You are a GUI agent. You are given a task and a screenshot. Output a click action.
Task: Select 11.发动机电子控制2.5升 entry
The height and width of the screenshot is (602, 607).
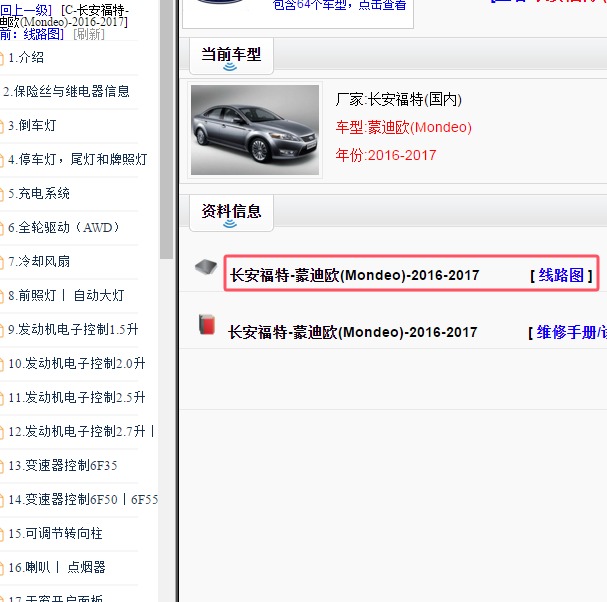pos(77,398)
